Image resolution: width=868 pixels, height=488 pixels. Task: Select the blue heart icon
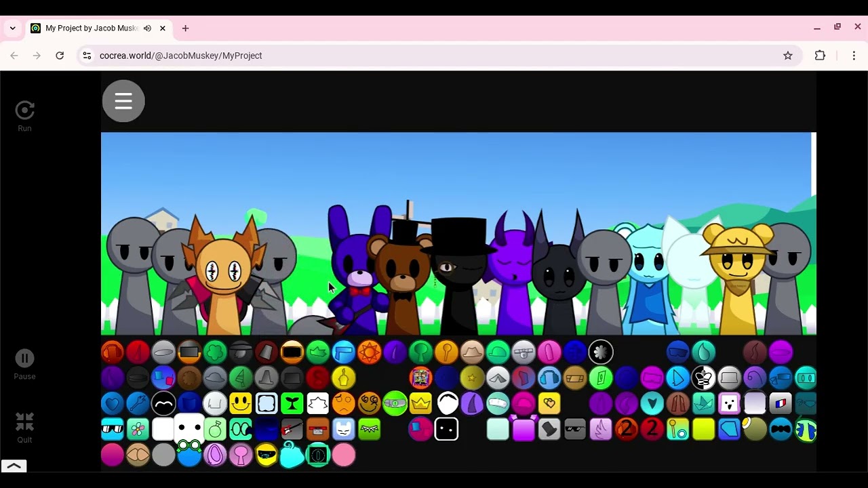pos(113,403)
